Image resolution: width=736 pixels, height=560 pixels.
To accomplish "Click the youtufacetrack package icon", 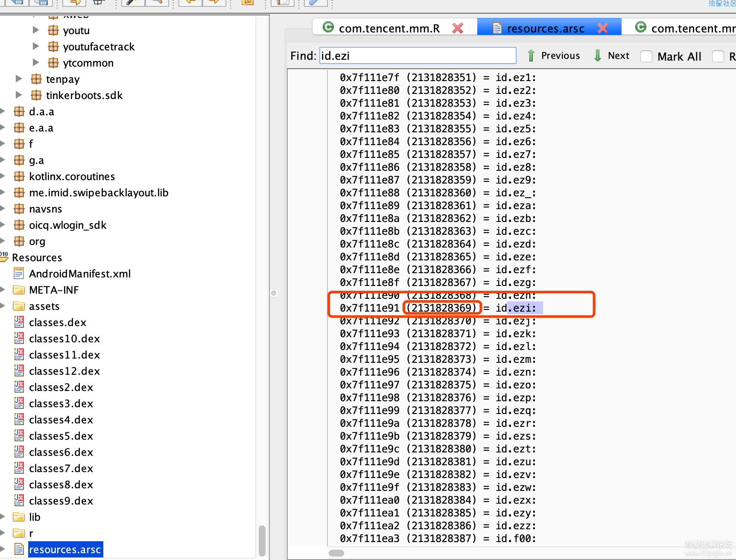I will pyautogui.click(x=53, y=47).
